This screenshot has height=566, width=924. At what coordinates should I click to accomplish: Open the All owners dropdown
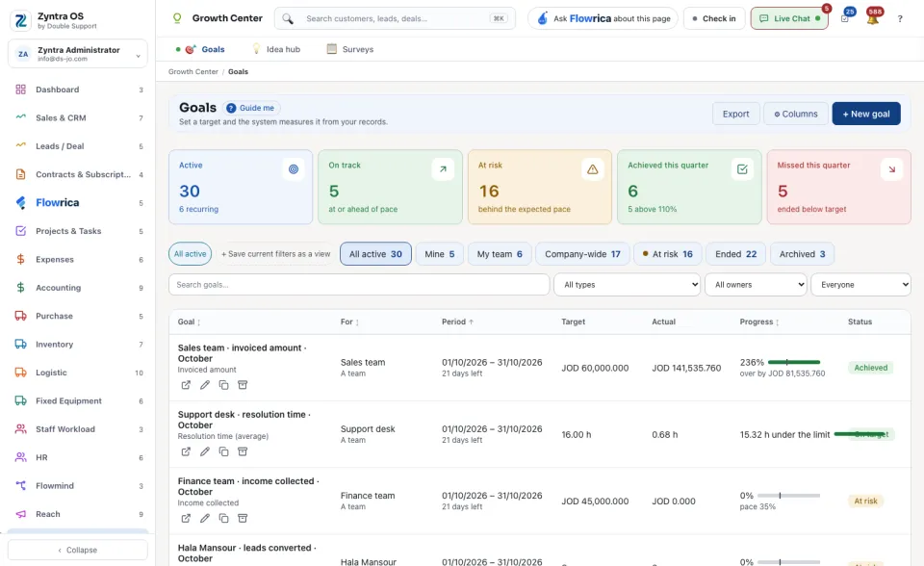point(757,285)
